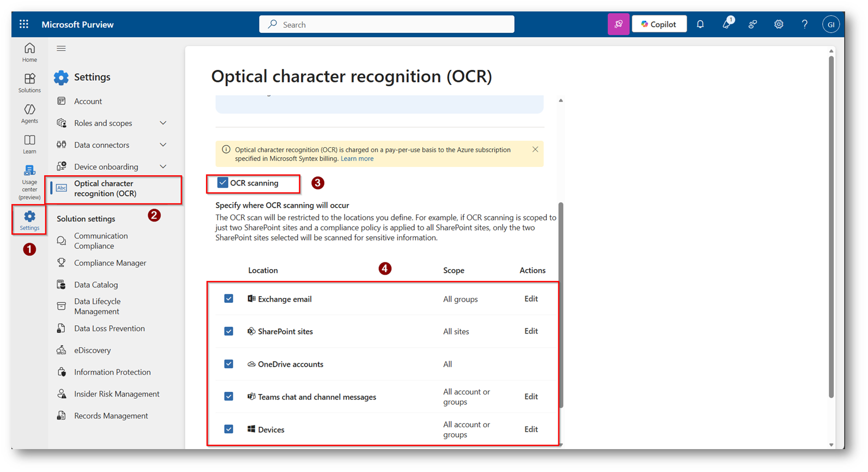Viewport: 868px width, 472px height.
Task: Open Agents in the left rail
Action: tap(29, 113)
